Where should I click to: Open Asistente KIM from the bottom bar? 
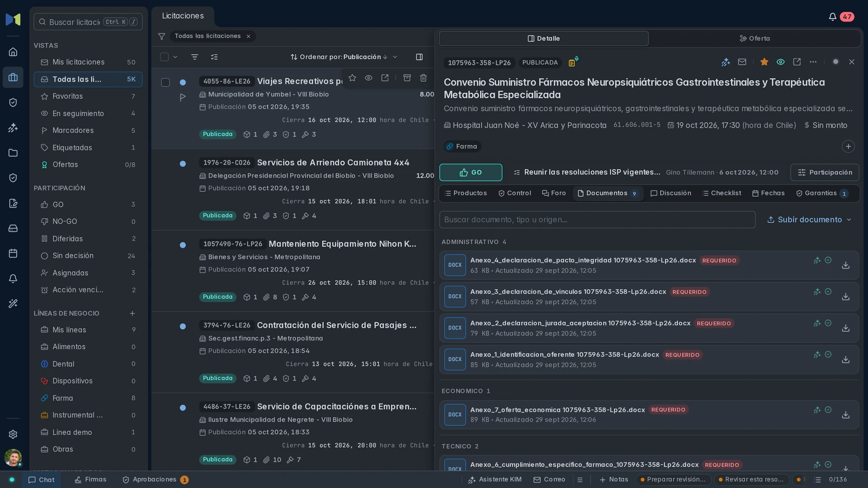pos(495,480)
